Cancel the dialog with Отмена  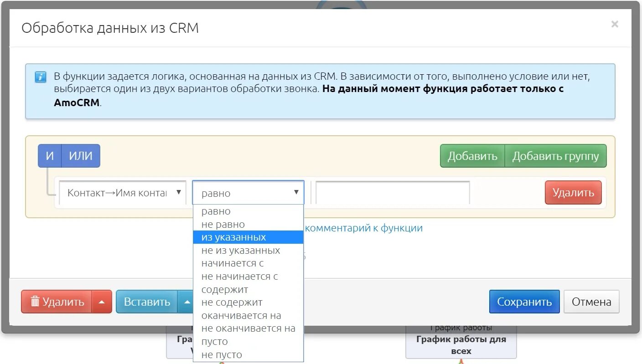[591, 302]
